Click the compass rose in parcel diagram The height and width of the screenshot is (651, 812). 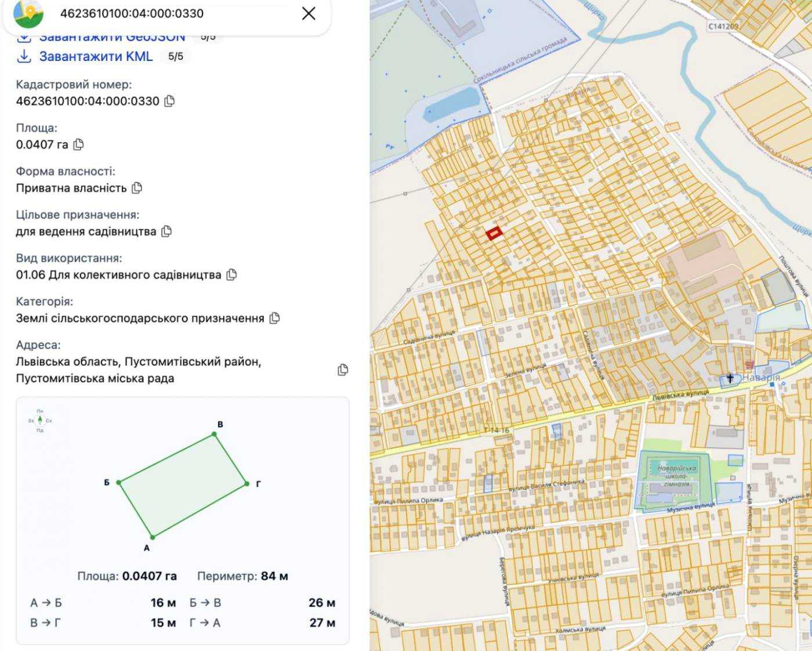pyautogui.click(x=40, y=420)
